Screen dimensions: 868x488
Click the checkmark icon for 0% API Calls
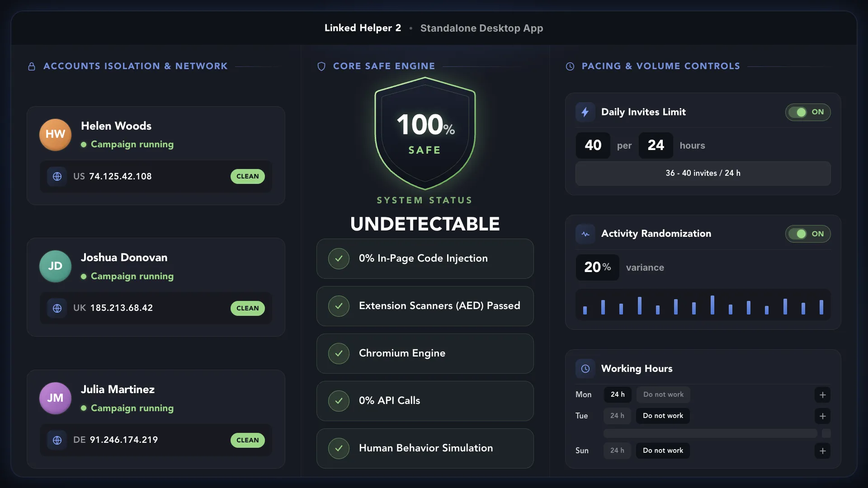click(339, 401)
